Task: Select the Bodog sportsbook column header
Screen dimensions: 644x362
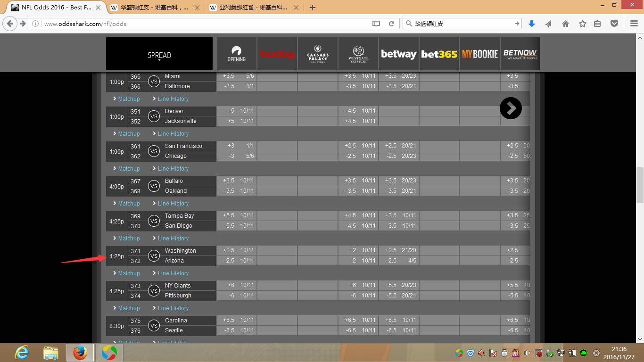Action: coord(277,54)
